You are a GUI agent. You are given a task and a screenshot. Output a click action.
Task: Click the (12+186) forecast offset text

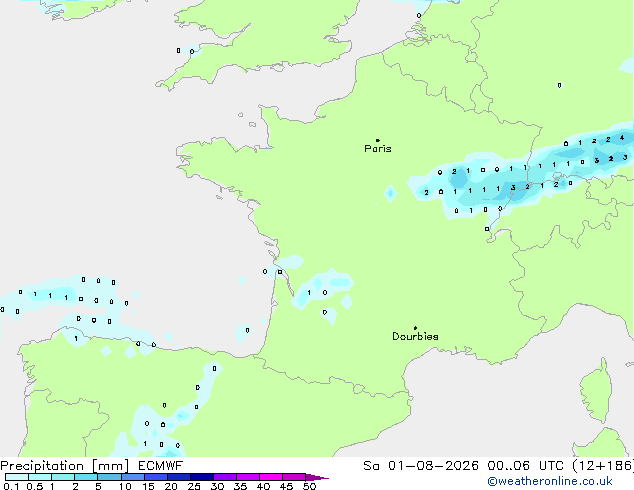click(x=603, y=466)
